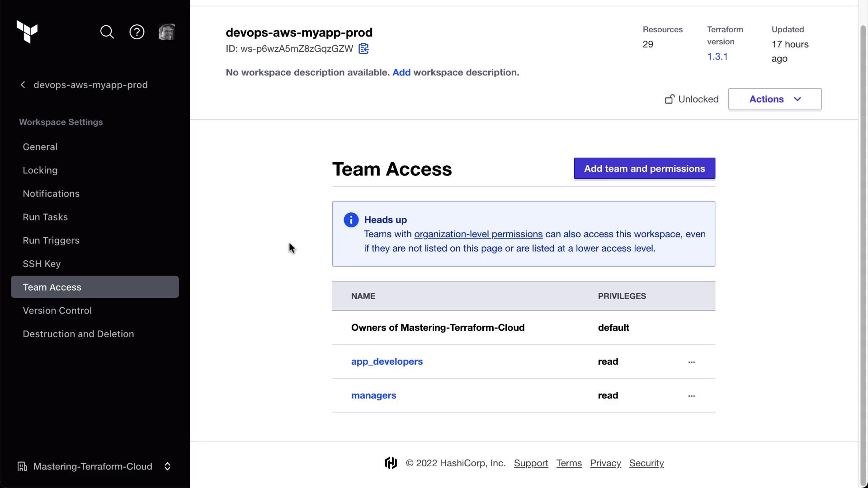Click the Heads up info icon
Image resolution: width=868 pixels, height=488 pixels.
click(351, 220)
